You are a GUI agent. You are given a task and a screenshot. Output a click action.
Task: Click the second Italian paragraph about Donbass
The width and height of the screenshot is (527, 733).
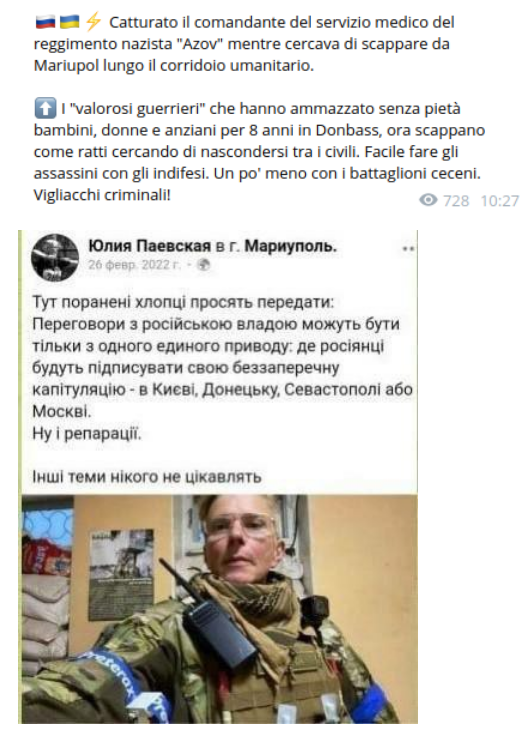(260, 151)
